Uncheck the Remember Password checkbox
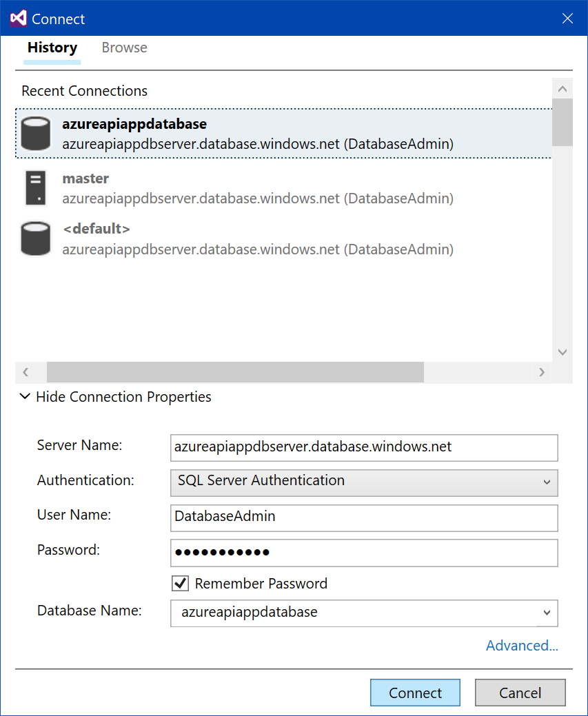This screenshot has width=588, height=716. click(180, 584)
